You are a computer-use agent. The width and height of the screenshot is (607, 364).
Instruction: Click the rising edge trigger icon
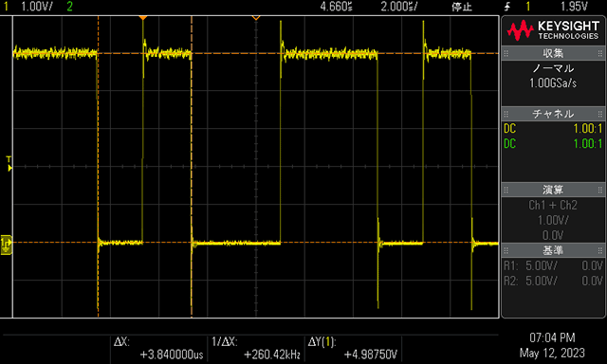click(507, 7)
